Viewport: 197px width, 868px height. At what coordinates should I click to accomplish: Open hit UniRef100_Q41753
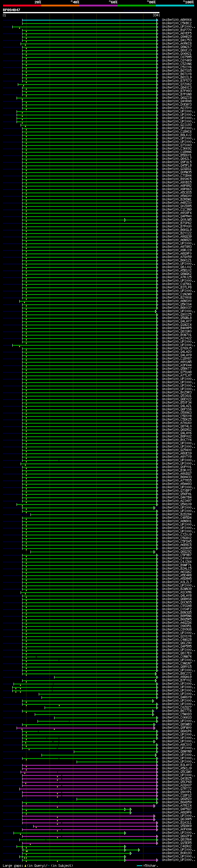[x=177, y=40]
